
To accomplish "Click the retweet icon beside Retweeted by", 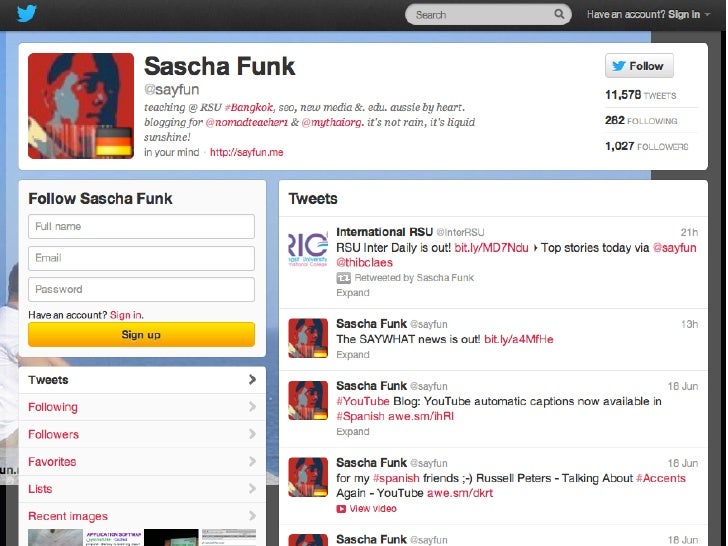I will pyautogui.click(x=344, y=278).
